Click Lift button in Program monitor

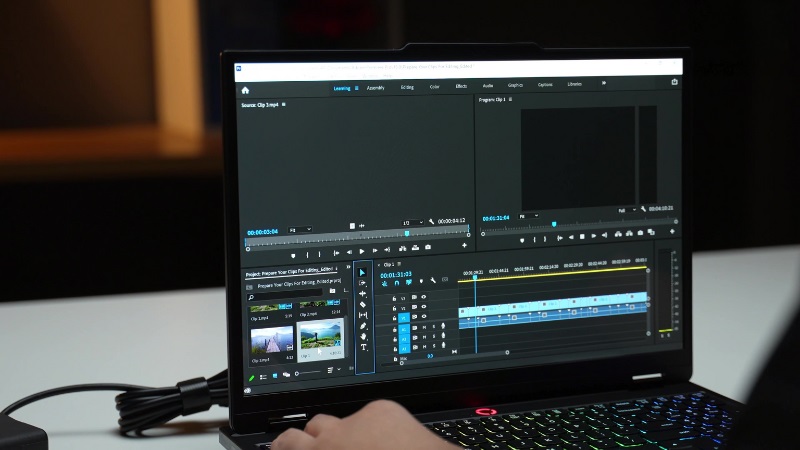tap(618, 234)
